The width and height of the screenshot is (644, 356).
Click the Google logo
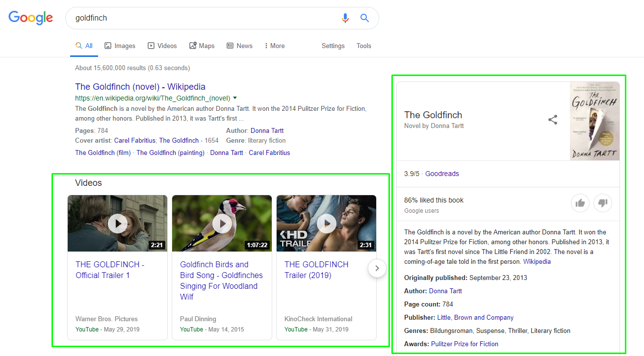[30, 18]
